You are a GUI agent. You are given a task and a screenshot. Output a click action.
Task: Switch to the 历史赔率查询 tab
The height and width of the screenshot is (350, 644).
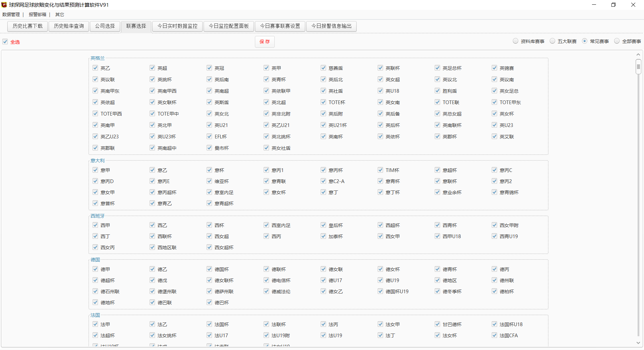point(69,26)
